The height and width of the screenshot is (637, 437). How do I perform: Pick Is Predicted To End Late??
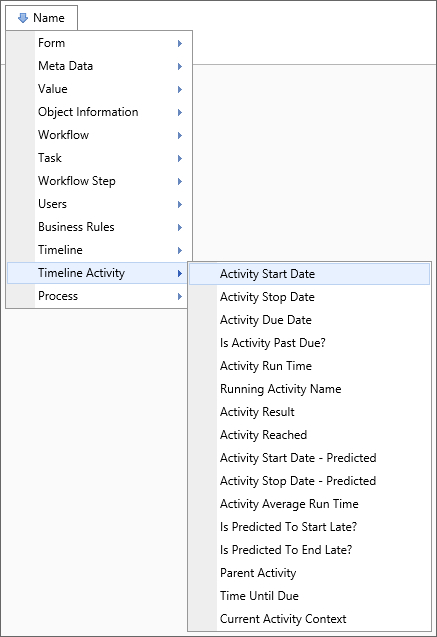(x=309, y=550)
